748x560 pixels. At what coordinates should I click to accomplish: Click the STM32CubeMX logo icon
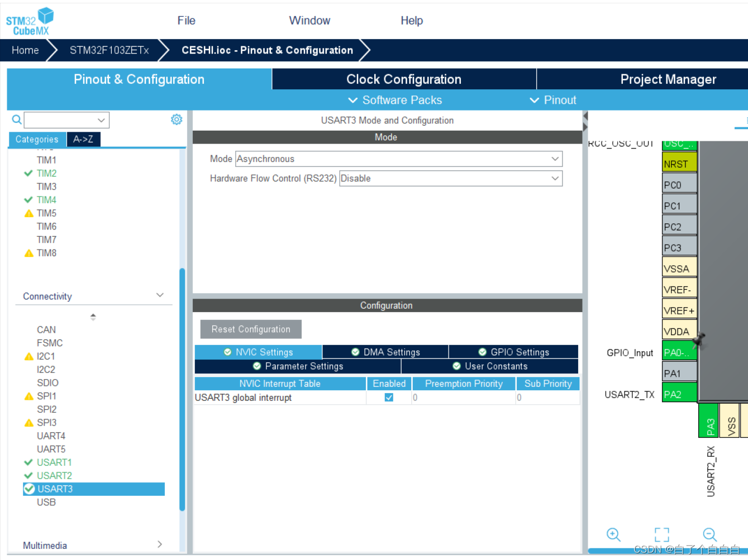(x=30, y=22)
